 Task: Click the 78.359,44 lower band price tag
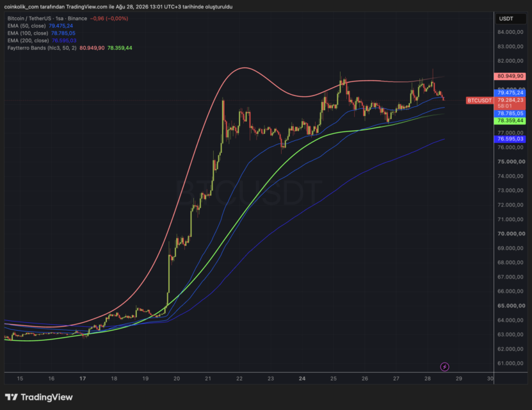[x=510, y=120]
